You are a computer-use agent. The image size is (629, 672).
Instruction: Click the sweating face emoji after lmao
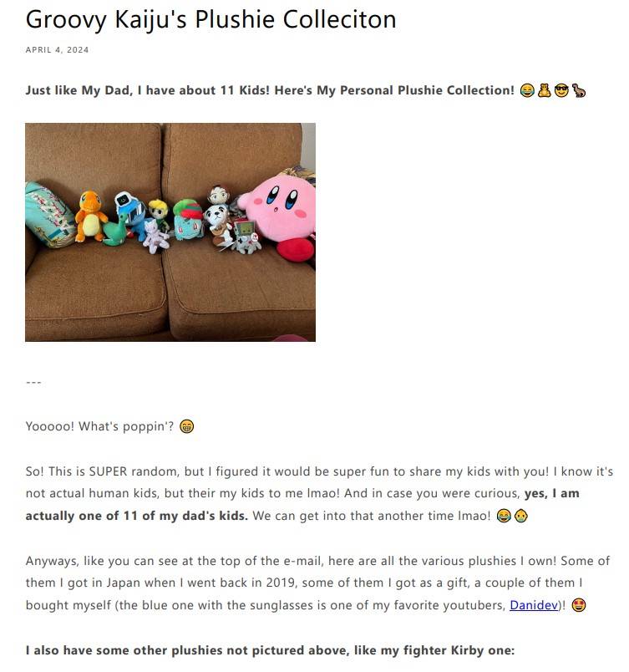[521, 516]
